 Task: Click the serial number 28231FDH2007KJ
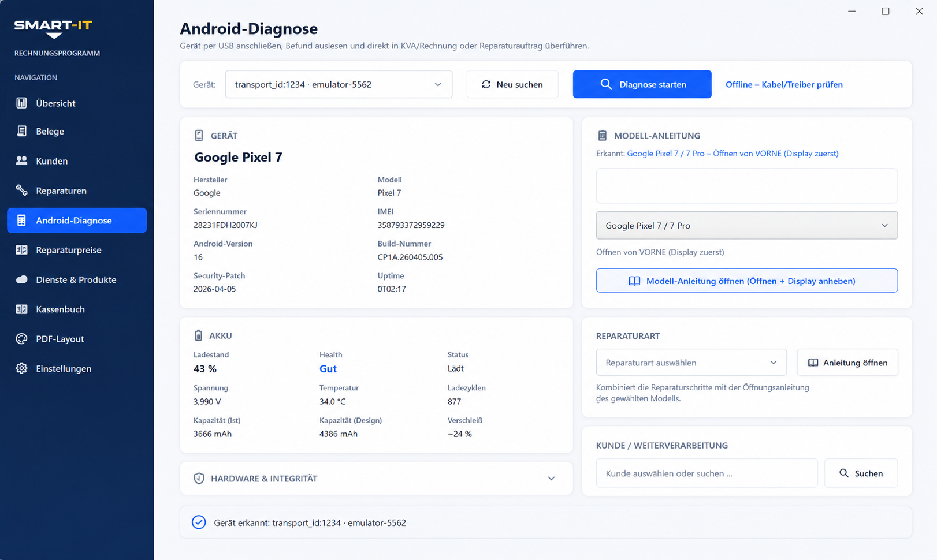tap(225, 225)
